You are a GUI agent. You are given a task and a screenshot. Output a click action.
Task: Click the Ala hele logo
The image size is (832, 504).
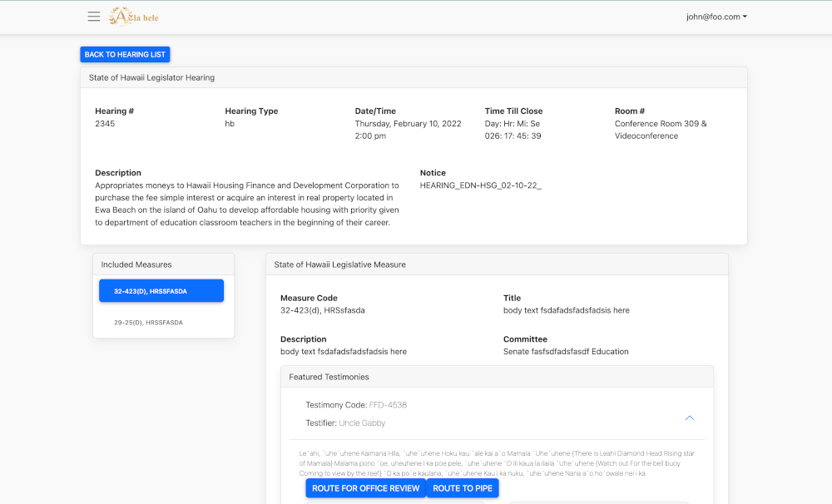134,17
